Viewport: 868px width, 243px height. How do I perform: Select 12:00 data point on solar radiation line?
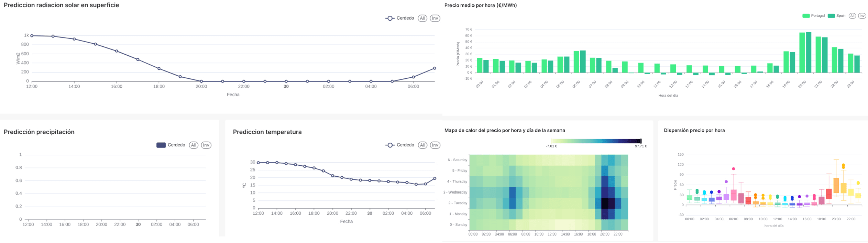[32, 36]
